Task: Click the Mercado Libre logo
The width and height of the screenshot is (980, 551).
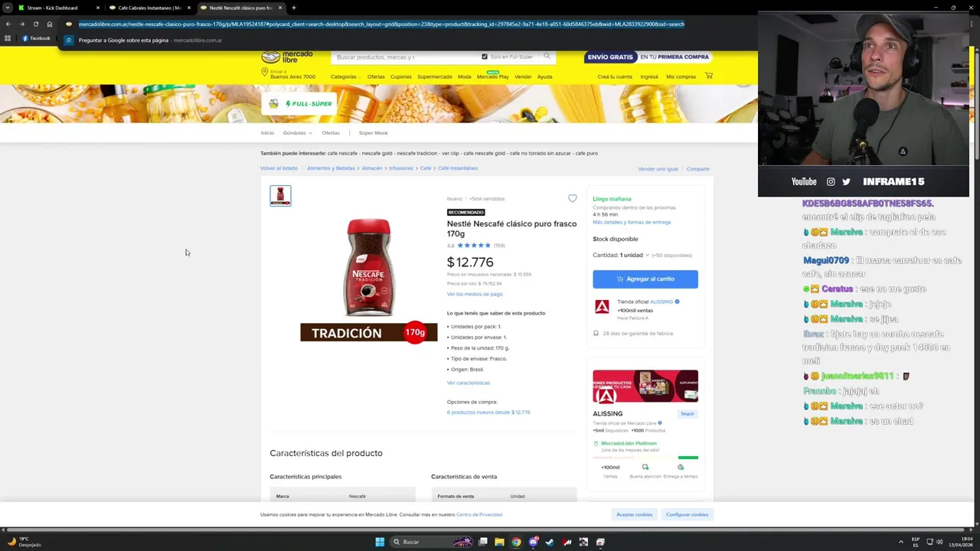Action: pos(287,57)
